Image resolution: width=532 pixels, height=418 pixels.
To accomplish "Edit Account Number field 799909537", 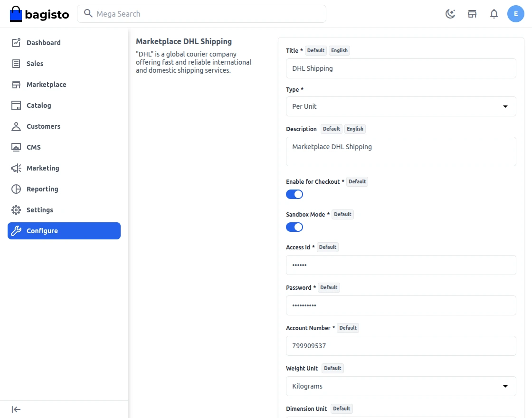I will (401, 346).
